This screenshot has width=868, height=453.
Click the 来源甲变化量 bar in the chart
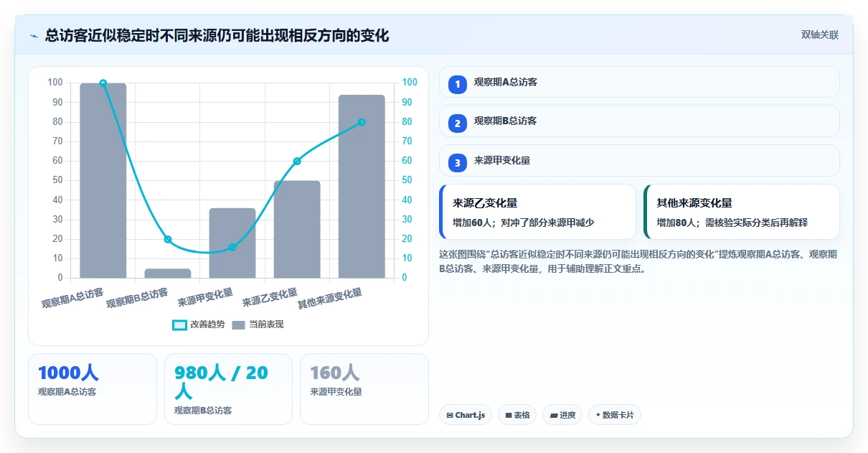pyautogui.click(x=232, y=243)
